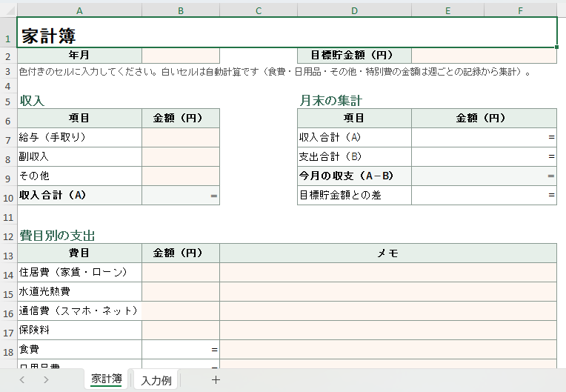This screenshot has height=392, width=566.
Task: Click the 住居費 amount input cell
Action: [181, 273]
